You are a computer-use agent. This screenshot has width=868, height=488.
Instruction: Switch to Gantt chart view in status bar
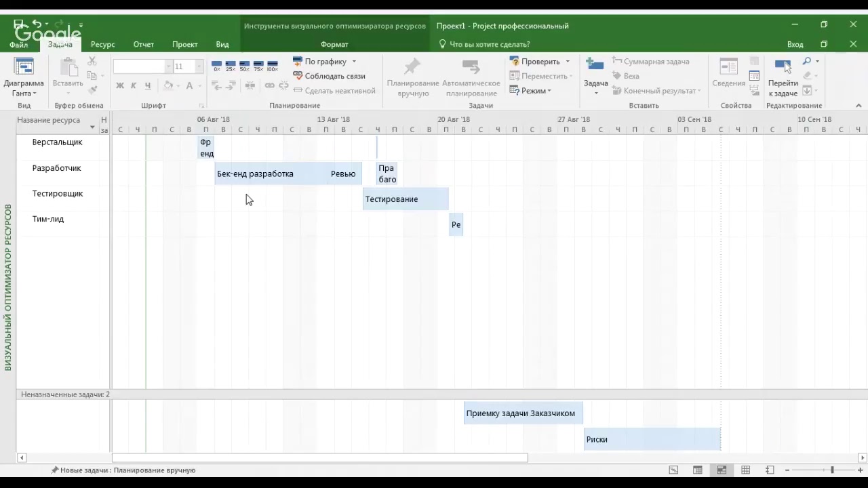pyautogui.click(x=673, y=470)
